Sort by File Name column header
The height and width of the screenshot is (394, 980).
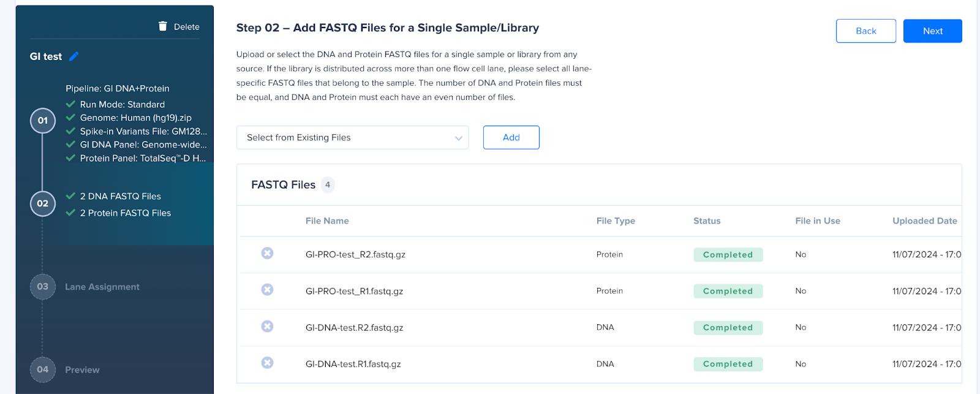[x=327, y=221]
